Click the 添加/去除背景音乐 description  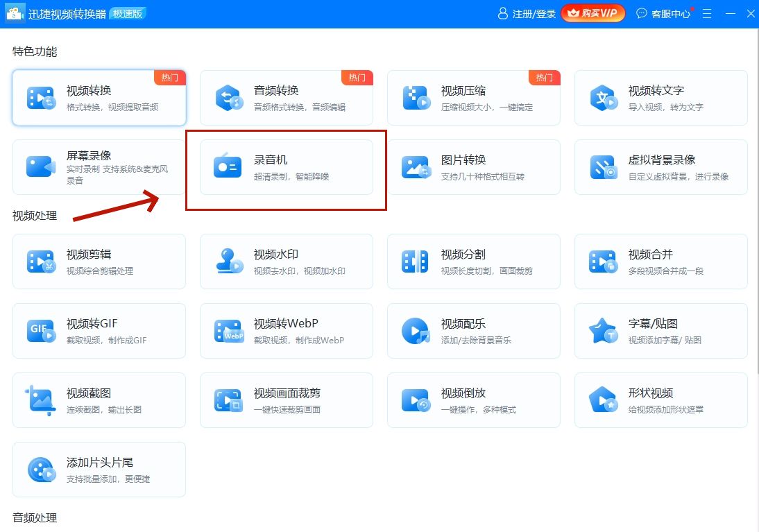click(477, 340)
